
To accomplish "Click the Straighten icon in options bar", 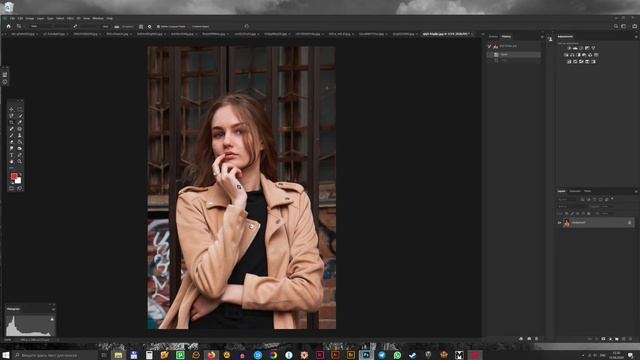I will click(117, 26).
